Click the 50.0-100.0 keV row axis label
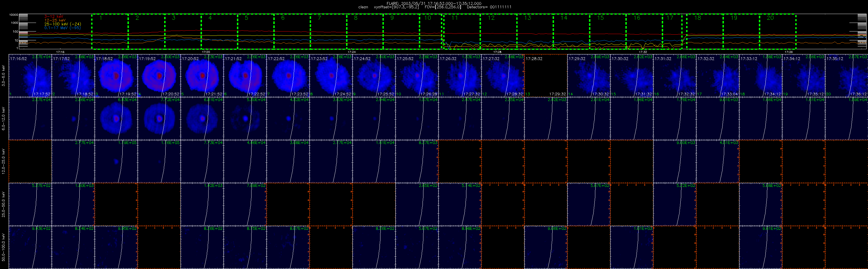The image size is (868, 269). [x=4, y=247]
